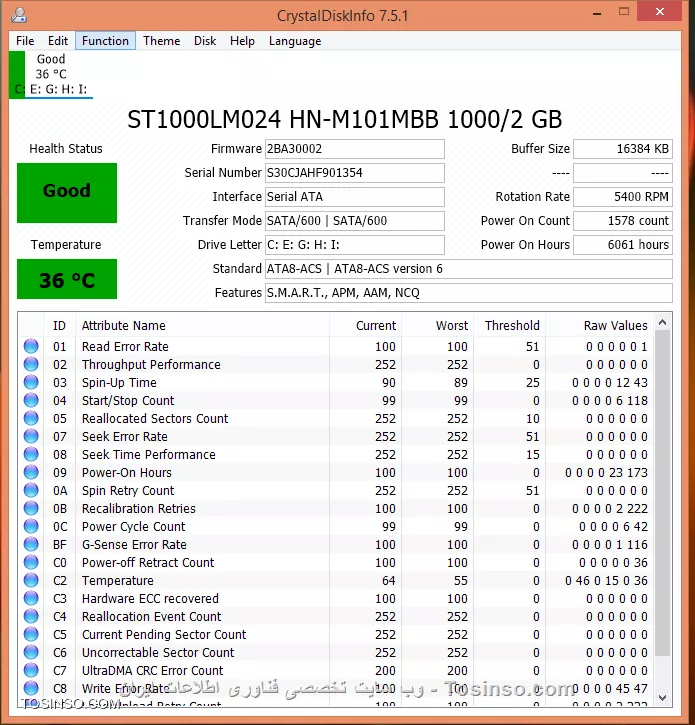
Task: Click status circle for Power-off Retract Count
Action: tap(31, 563)
